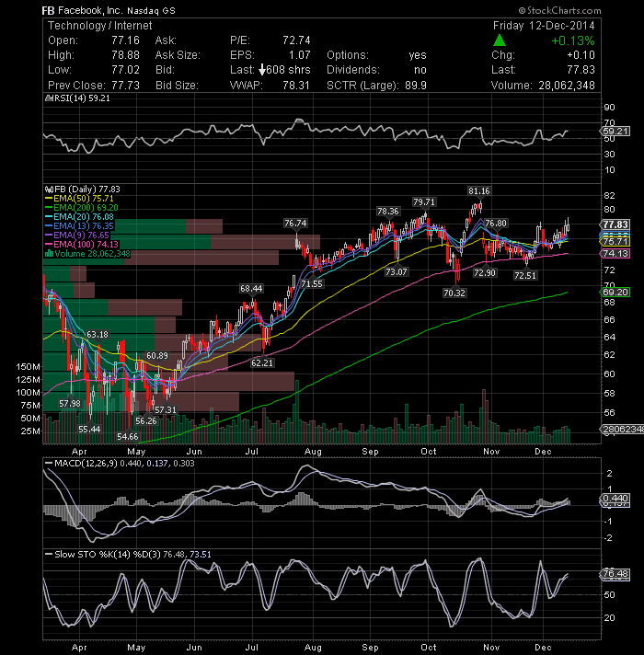Click the 76.48 stochastic axis tag

click(615, 573)
